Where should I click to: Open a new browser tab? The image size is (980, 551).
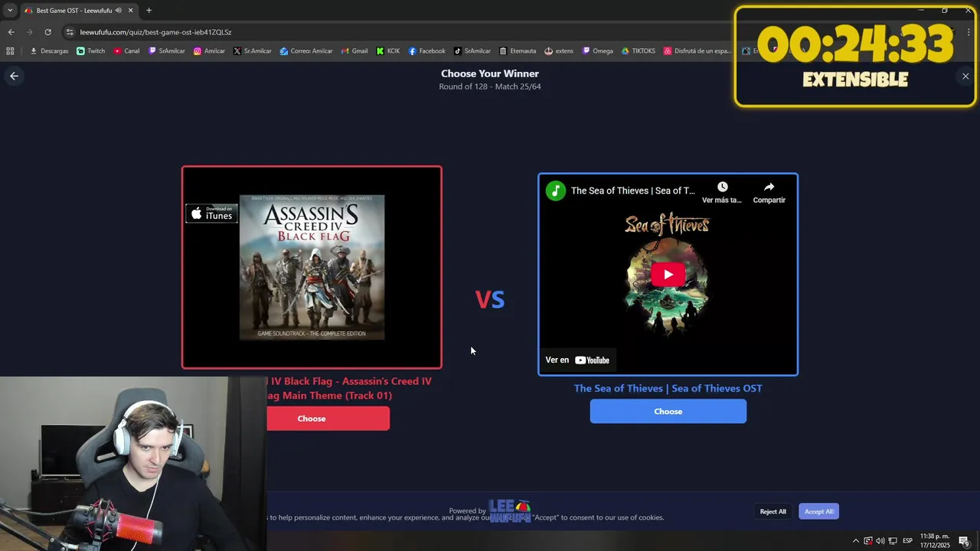pyautogui.click(x=149, y=10)
